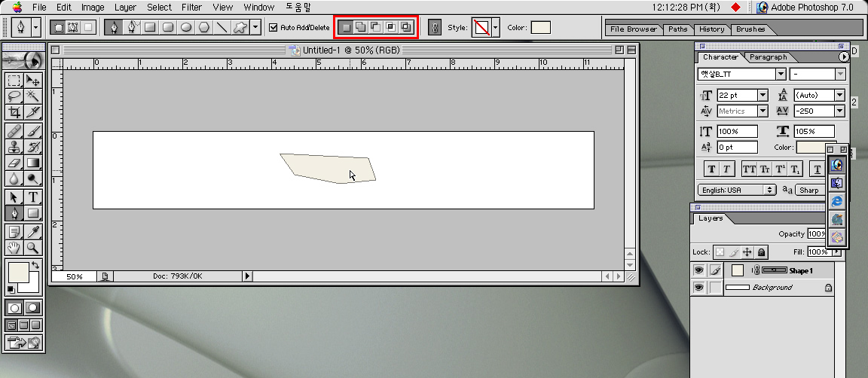Hide the Shape 1 layer visibility eye
This screenshot has width=868, height=378.
(x=698, y=270)
